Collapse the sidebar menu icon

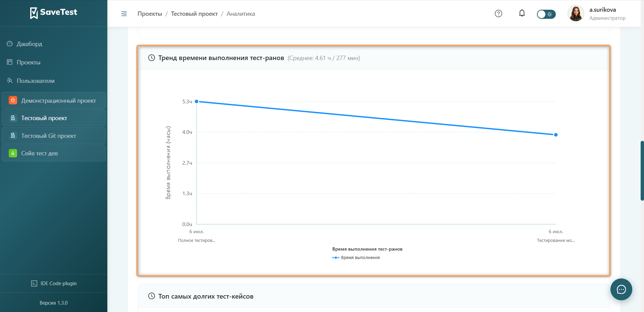[124, 14]
